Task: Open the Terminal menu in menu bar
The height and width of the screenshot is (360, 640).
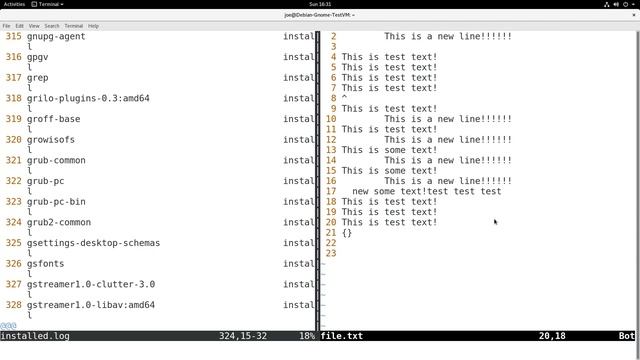Action: (73, 26)
